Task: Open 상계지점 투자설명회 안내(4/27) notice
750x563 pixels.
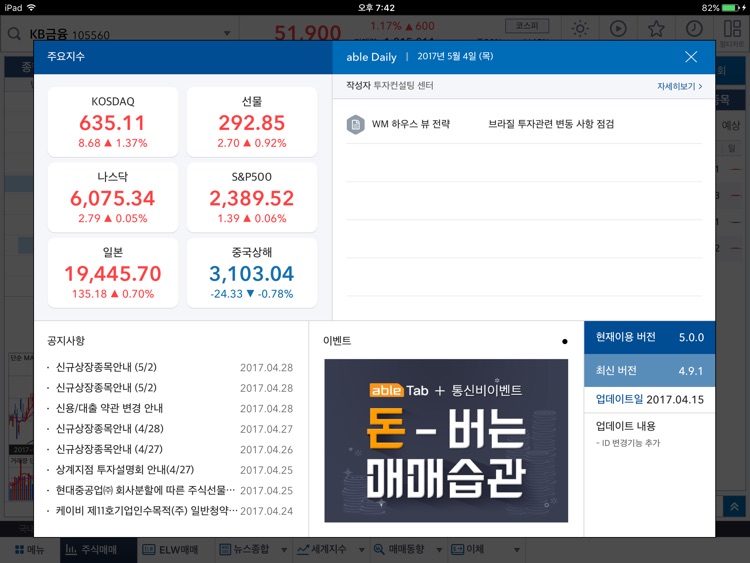Action: click(170, 470)
